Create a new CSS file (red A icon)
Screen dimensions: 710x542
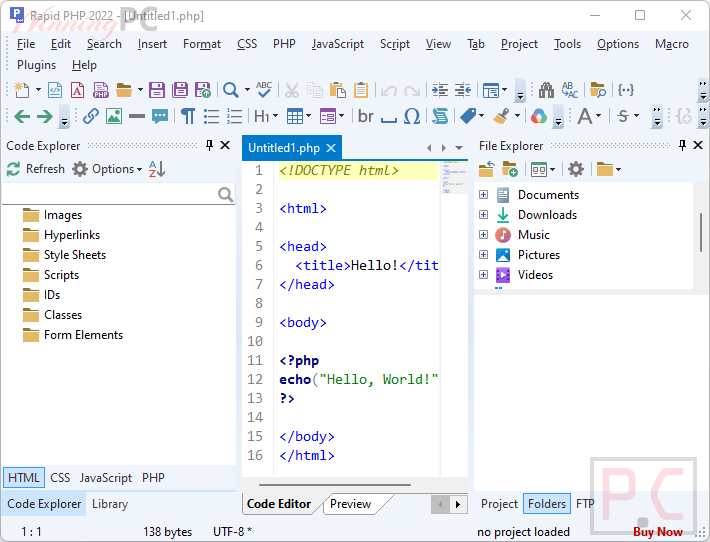(77, 90)
